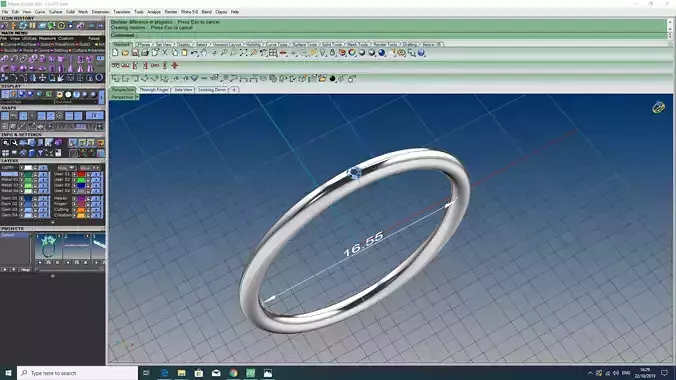
Task: Click the Cut scissors icon in Standard toolbar
Action: coord(165,53)
